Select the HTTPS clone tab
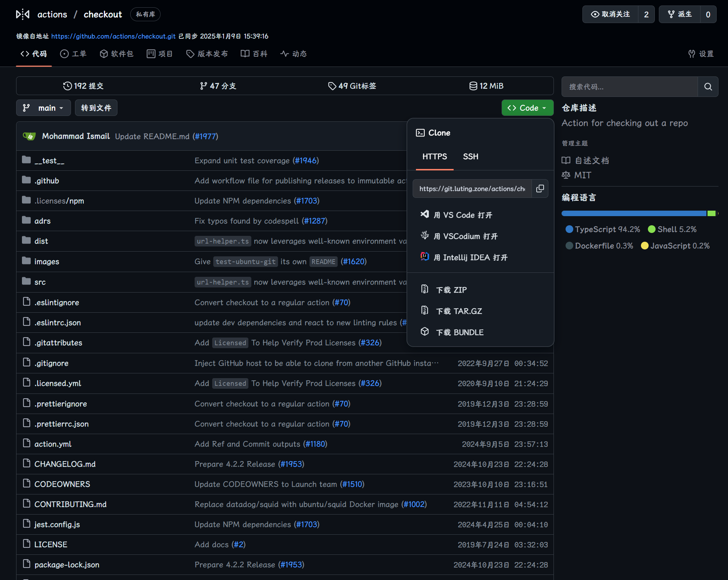 (435, 157)
